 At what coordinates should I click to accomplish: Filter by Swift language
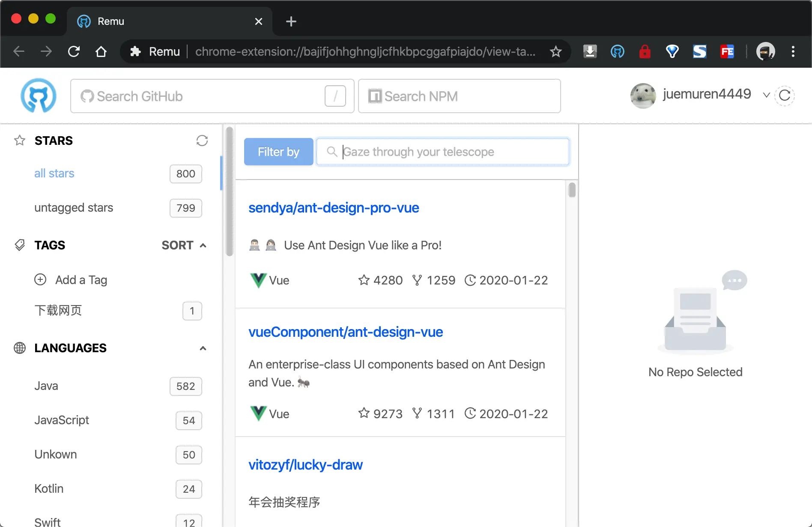click(x=48, y=522)
